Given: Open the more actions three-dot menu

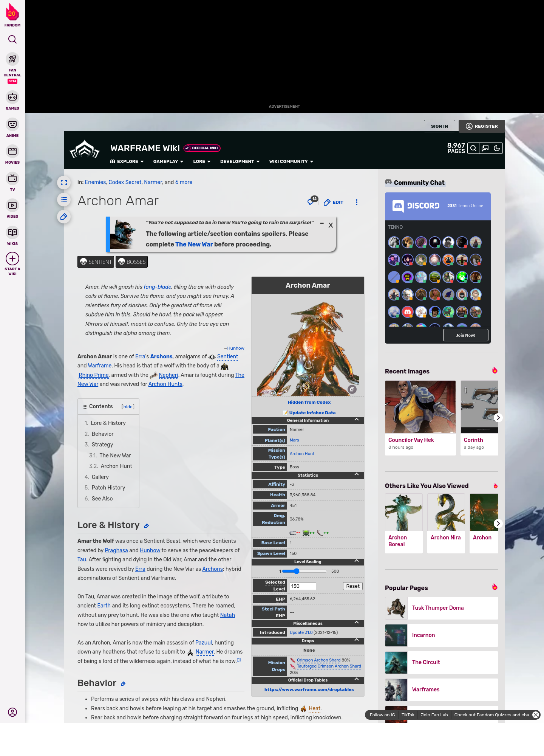Looking at the screenshot, I should (357, 202).
